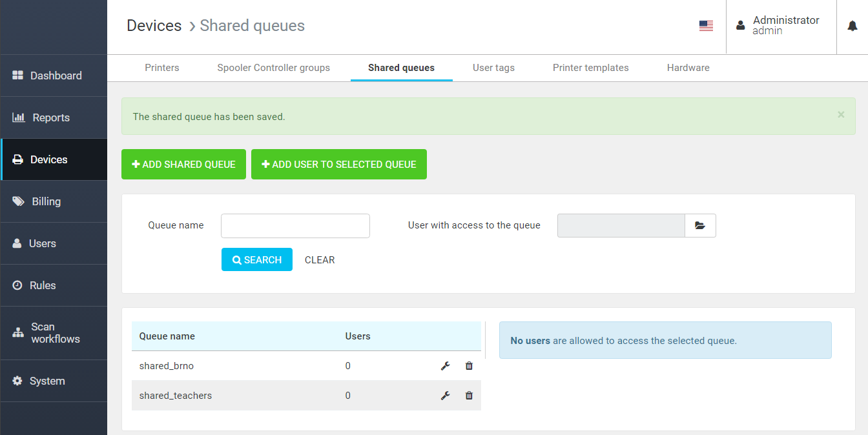This screenshot has width=868, height=435.
Task: Open the Spooler Controller groups tab
Action: [273, 68]
